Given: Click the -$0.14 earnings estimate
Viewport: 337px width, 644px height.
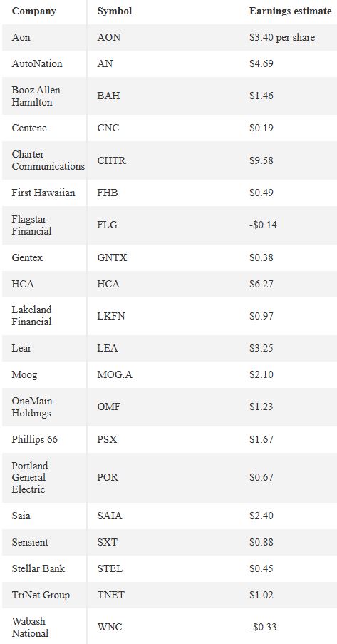Looking at the screenshot, I should (263, 225).
